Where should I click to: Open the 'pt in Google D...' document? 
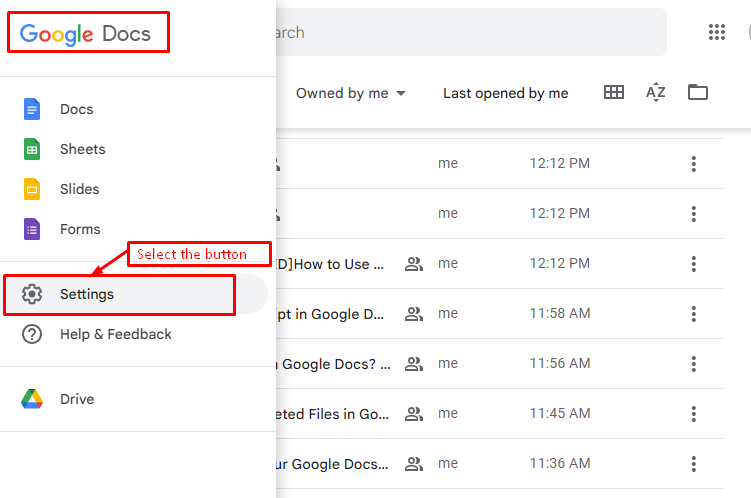coord(330,314)
